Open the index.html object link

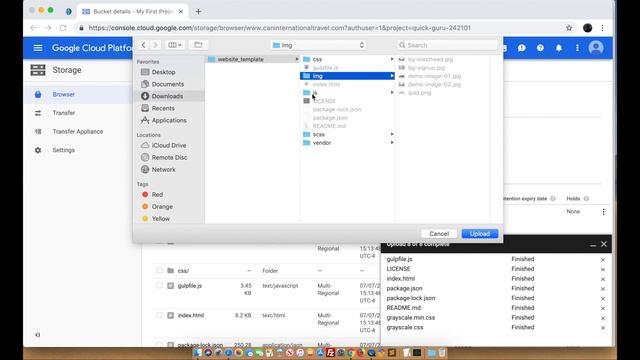pyautogui.click(x=191, y=316)
